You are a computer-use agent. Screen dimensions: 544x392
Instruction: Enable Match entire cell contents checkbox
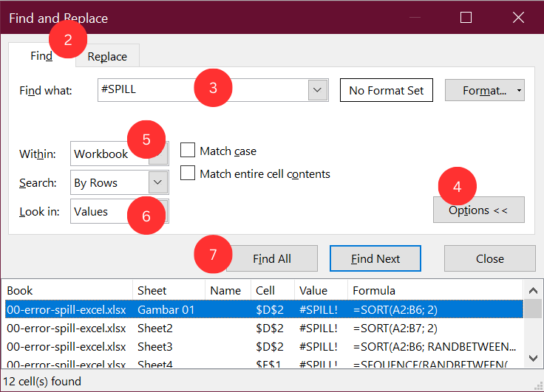pos(188,173)
